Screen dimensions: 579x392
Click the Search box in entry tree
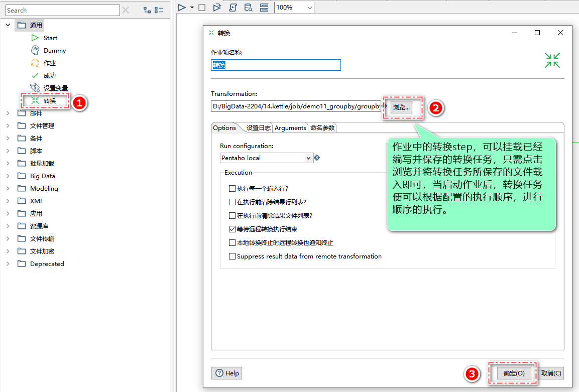pos(63,11)
